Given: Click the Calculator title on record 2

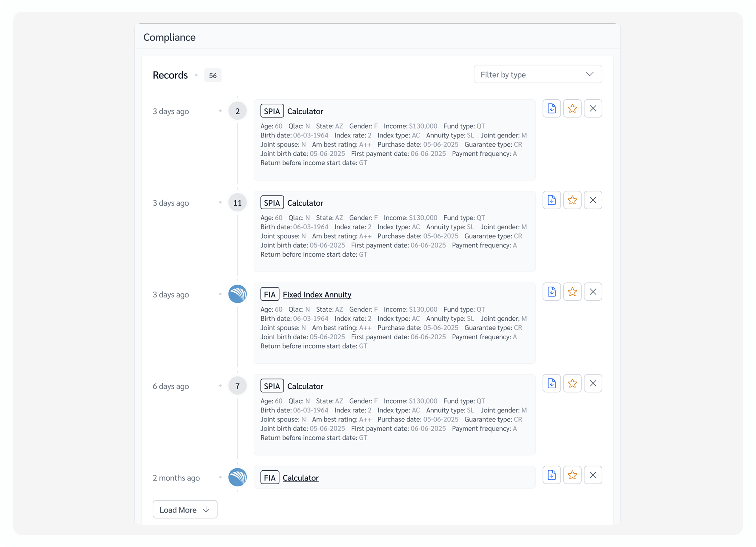Looking at the screenshot, I should point(305,111).
